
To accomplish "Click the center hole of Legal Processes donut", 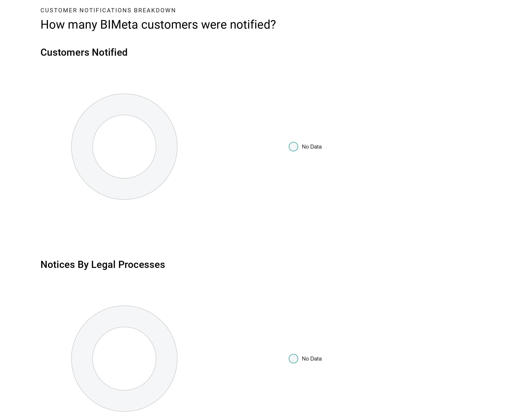I will 124,358.
